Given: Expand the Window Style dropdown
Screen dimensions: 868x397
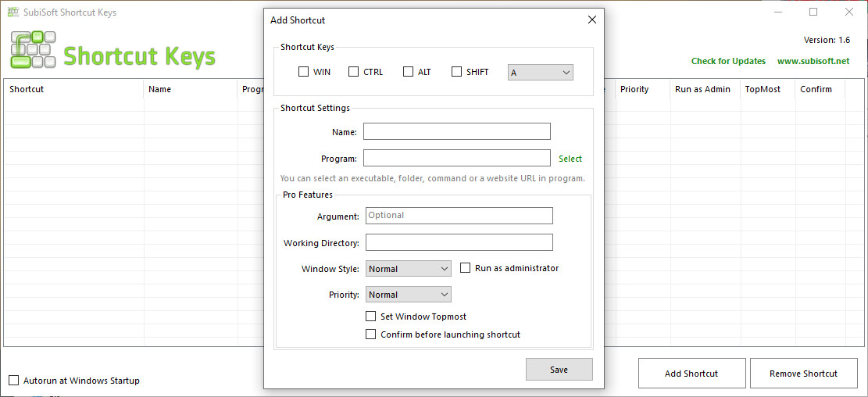Looking at the screenshot, I should pyautogui.click(x=408, y=269).
